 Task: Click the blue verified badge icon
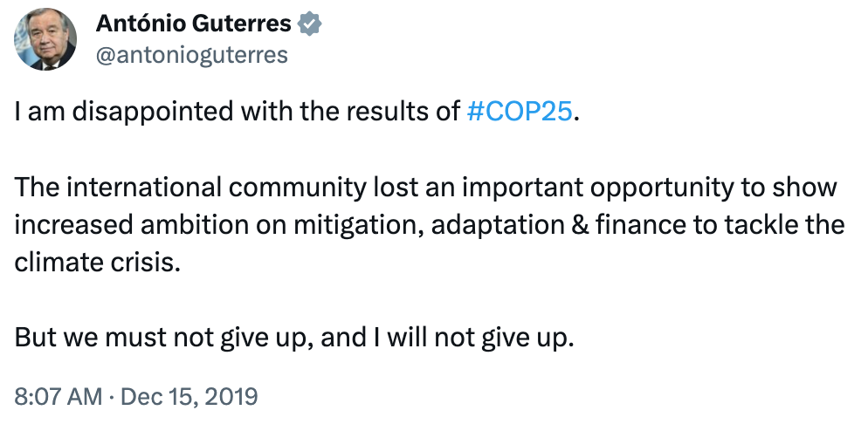[310, 24]
